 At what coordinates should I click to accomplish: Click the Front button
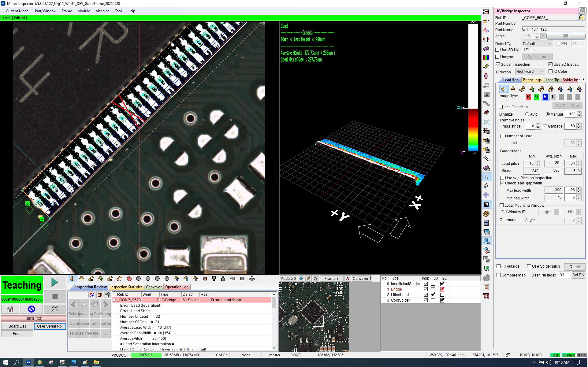17,334
